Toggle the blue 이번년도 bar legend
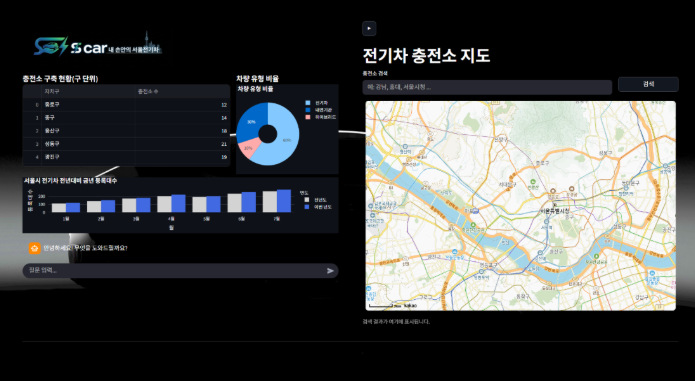The image size is (695, 381). 318,207
